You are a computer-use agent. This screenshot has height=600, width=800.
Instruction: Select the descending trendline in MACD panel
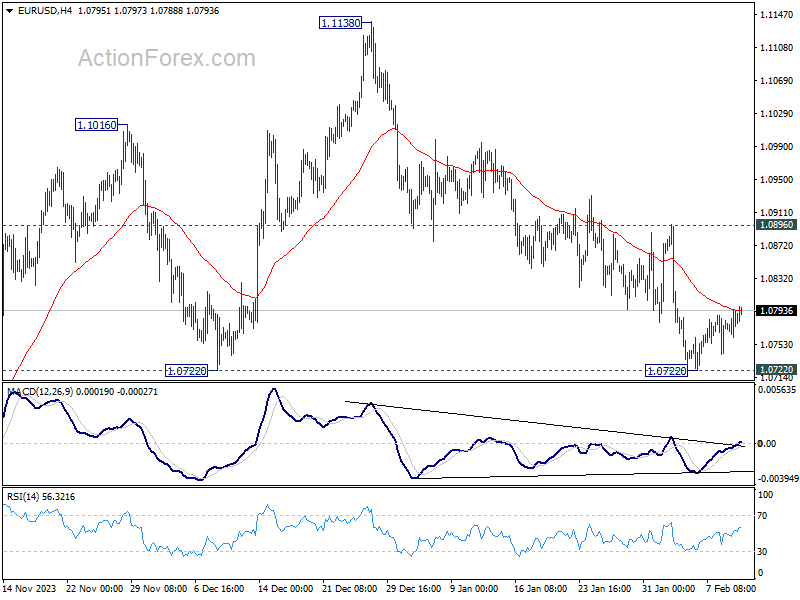pyautogui.click(x=544, y=424)
